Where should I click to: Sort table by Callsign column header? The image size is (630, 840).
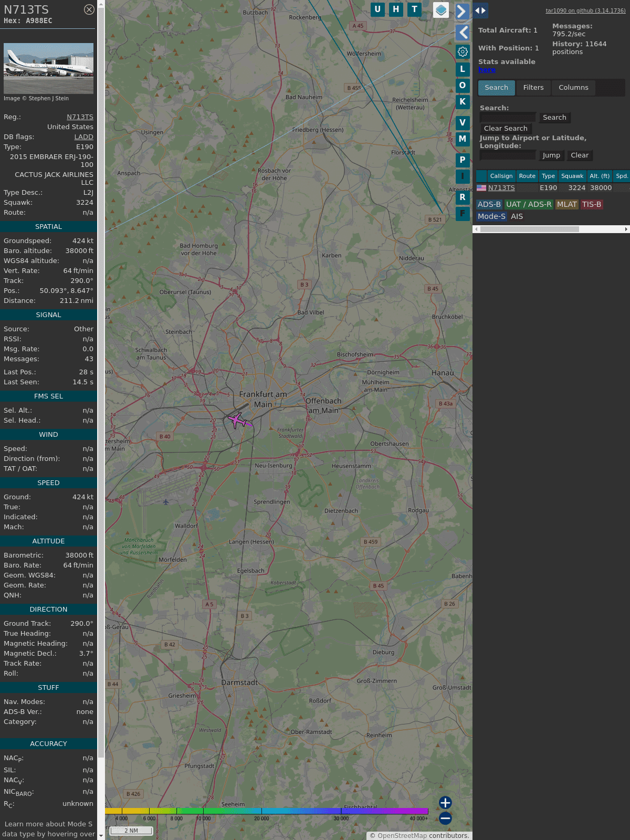point(501,176)
